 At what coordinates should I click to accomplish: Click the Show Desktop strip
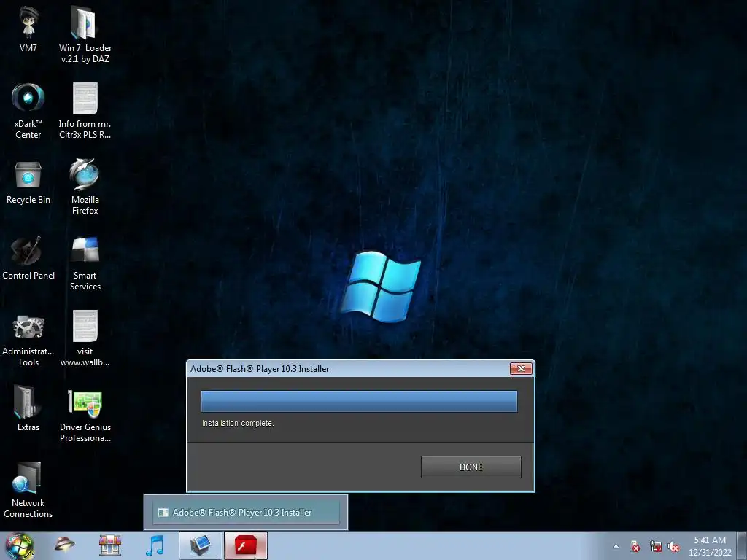point(743,545)
